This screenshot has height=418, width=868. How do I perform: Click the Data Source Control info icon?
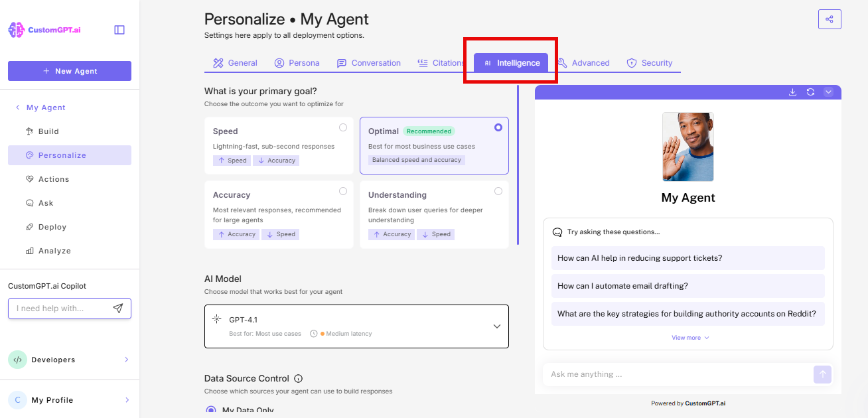297,378
